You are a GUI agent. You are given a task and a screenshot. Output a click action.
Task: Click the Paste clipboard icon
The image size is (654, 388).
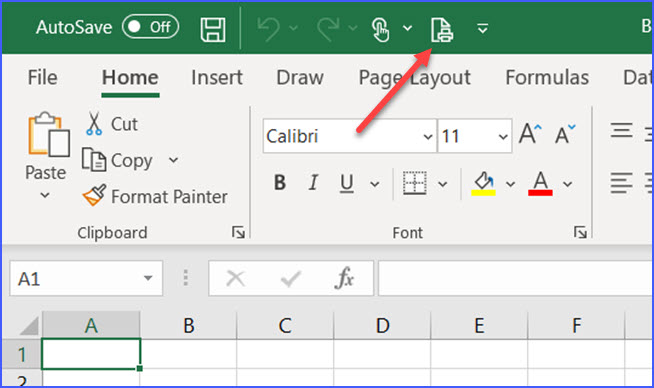(48, 134)
